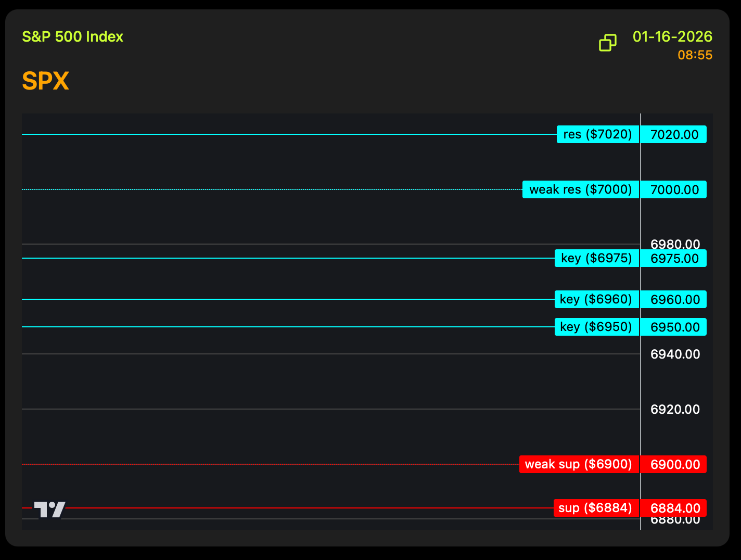Click the 6940.00 price scale value

[x=675, y=354]
